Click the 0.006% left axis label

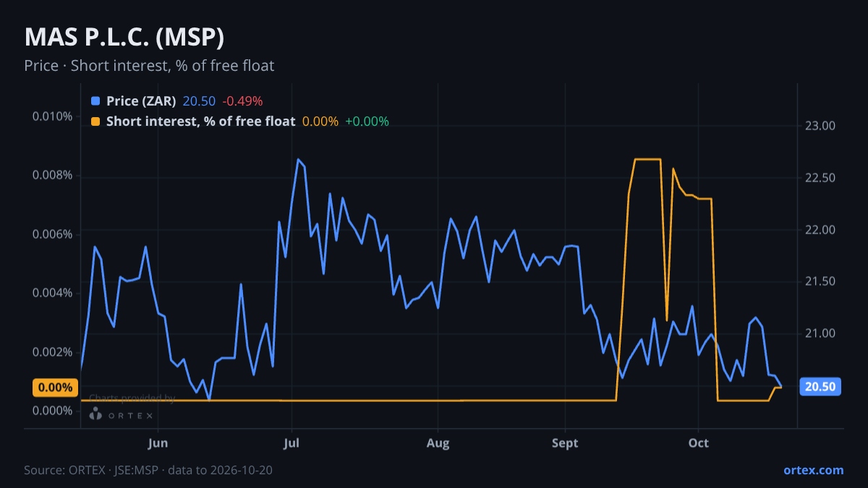click(x=52, y=234)
